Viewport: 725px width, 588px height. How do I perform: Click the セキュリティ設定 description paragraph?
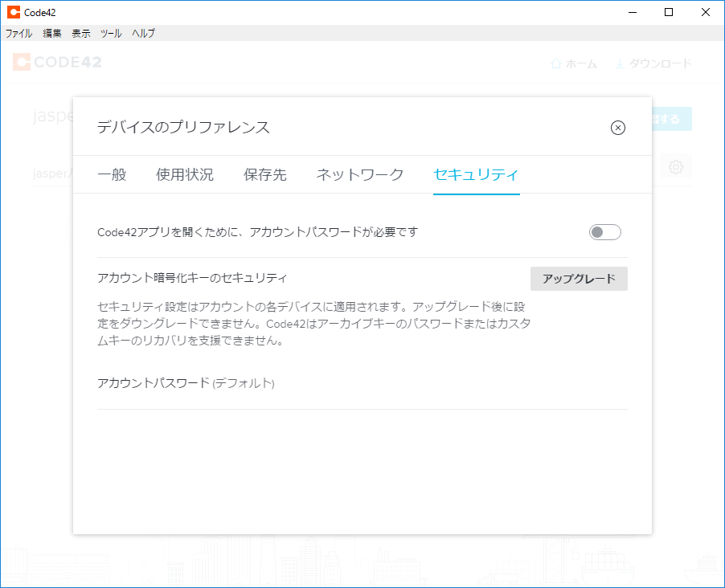[314, 324]
